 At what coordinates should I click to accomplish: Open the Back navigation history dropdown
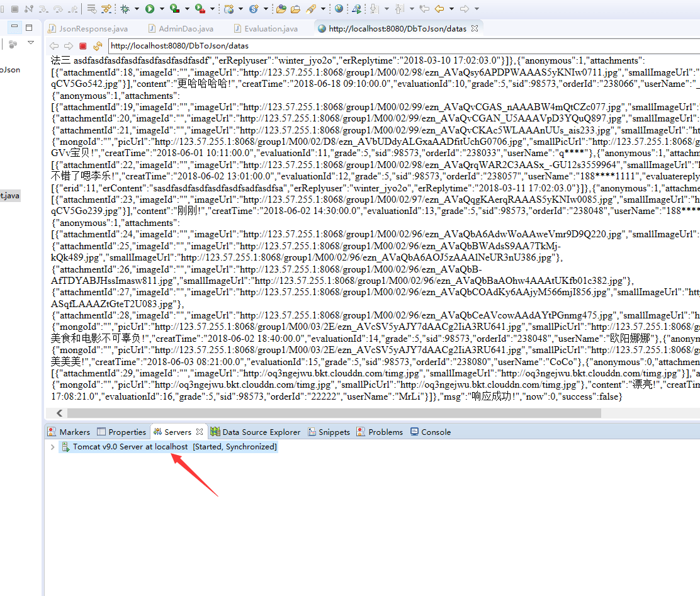pyautogui.click(x=451, y=9)
